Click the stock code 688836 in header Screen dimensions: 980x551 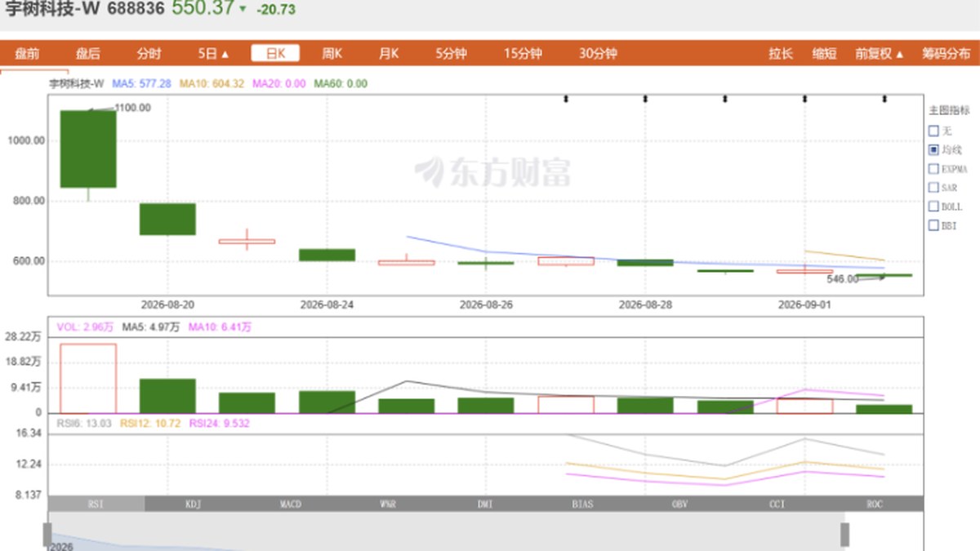136,9
